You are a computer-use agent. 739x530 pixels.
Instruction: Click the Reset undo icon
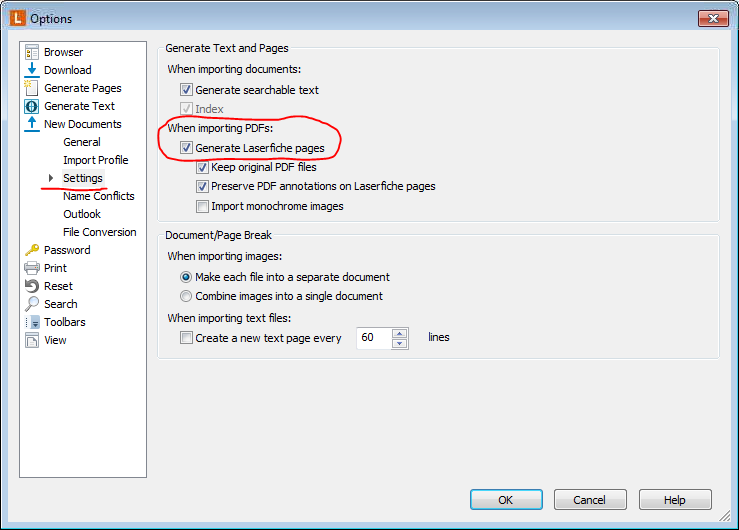point(32,286)
